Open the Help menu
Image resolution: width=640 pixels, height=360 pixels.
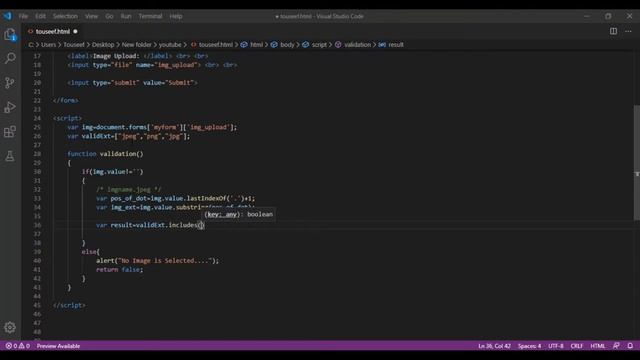coord(176,16)
